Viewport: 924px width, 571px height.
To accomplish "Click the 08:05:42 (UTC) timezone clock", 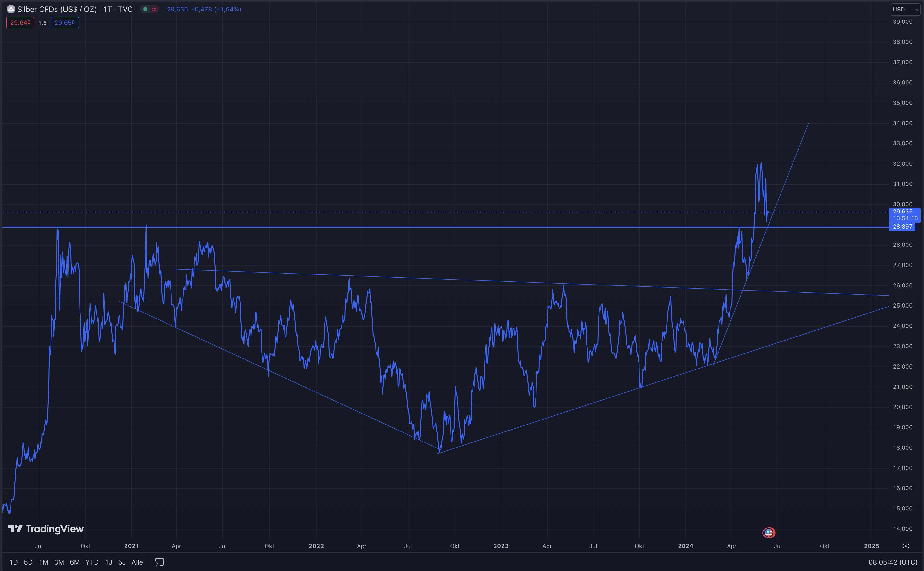I will click(x=893, y=562).
